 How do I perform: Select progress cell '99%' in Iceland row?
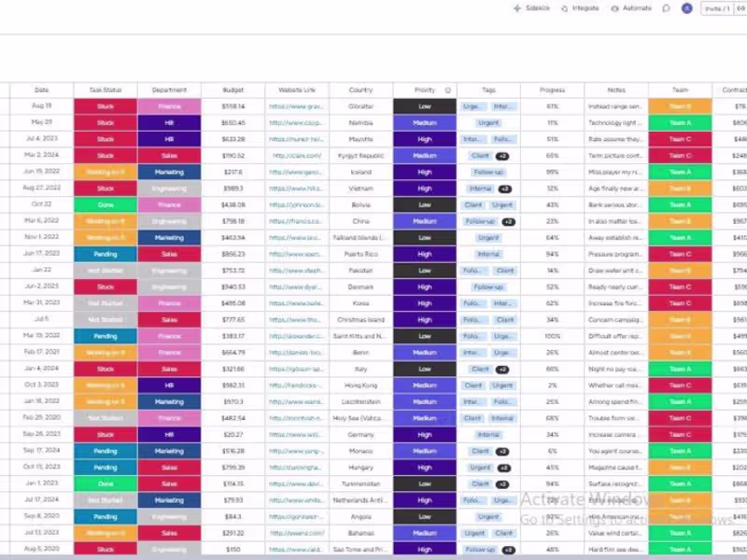pyautogui.click(x=553, y=173)
